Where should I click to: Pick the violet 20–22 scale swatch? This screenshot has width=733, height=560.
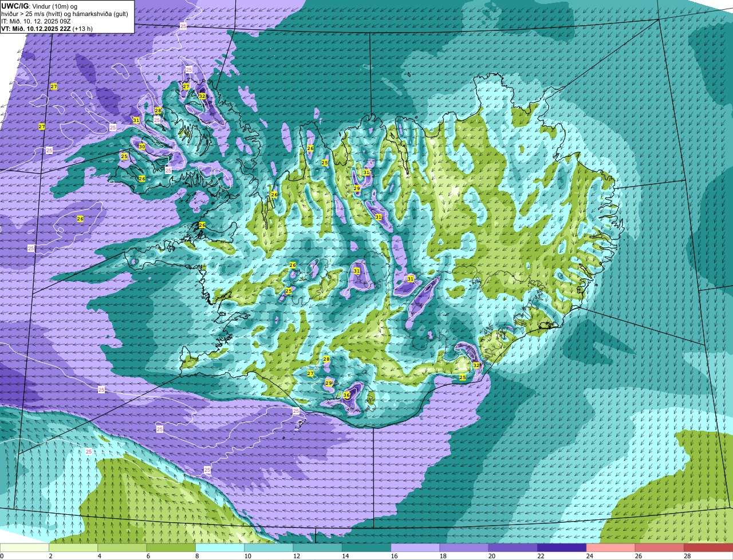tap(513, 548)
